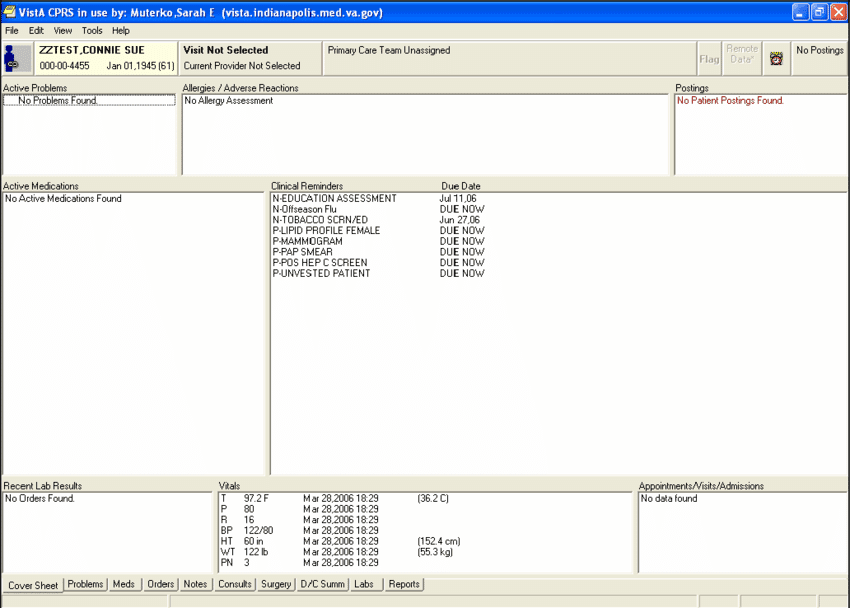The height and width of the screenshot is (608, 850).
Task: Click the Visit Not Selected button
Action: (250, 58)
